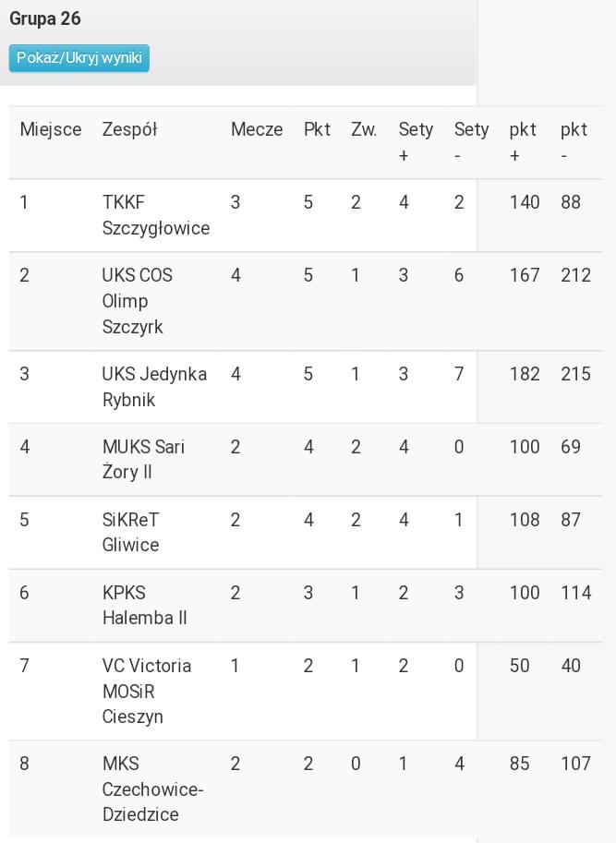Viewport: 616px width, 843px height.
Task: Open the TKKF Szczygłowice team row
Action: click(x=156, y=215)
